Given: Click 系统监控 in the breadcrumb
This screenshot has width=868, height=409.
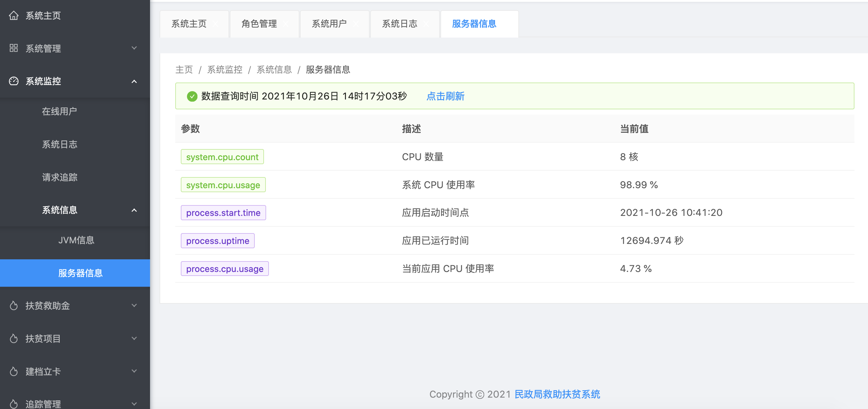Looking at the screenshot, I should click(x=225, y=70).
